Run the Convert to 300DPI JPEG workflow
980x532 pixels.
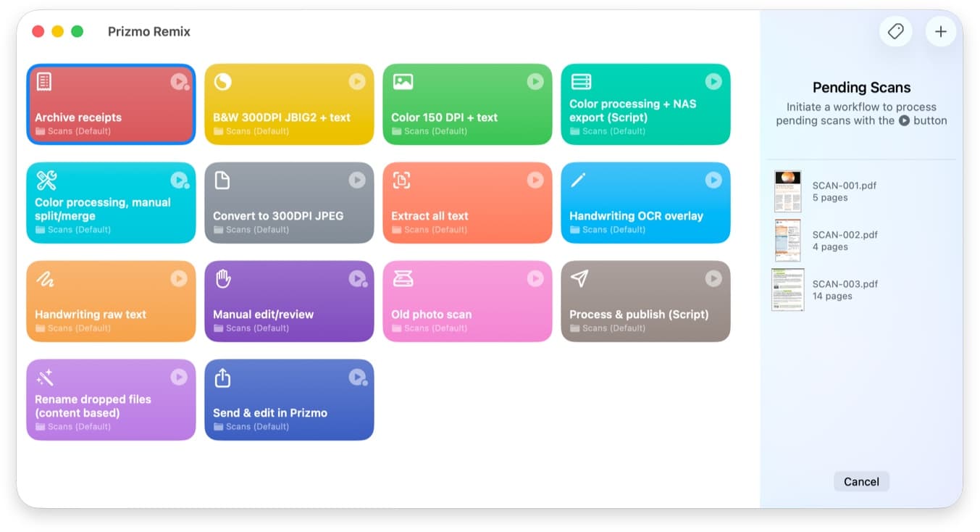click(356, 180)
